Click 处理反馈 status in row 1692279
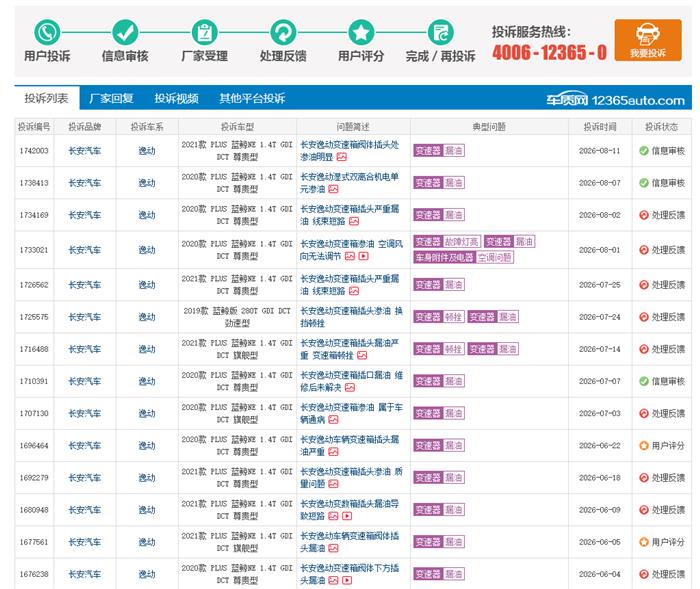Screen dimensions: 700x589 662,477
